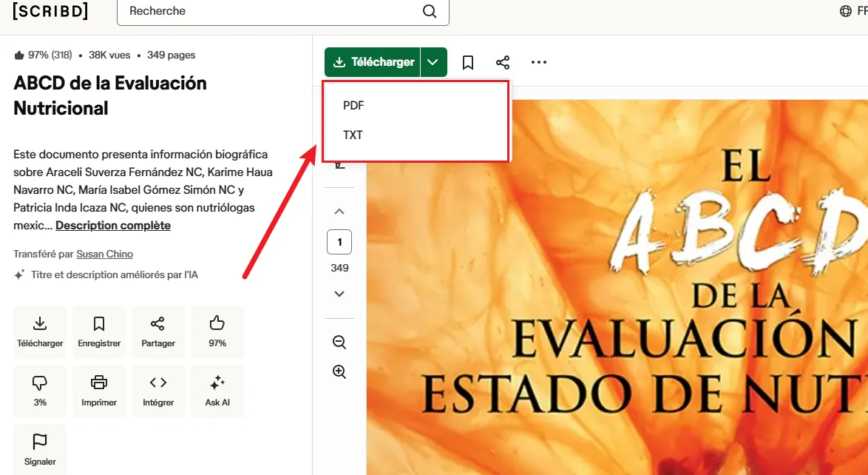Bookmark document using top toolbar icon

(468, 63)
